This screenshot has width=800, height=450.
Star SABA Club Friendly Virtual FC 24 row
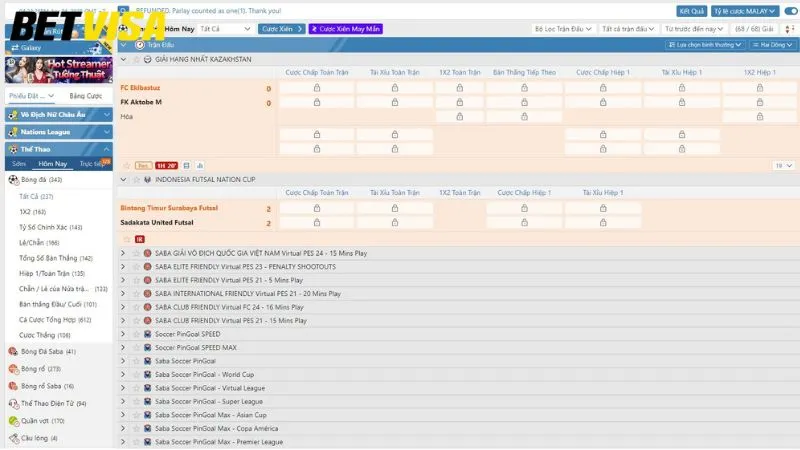(136, 307)
